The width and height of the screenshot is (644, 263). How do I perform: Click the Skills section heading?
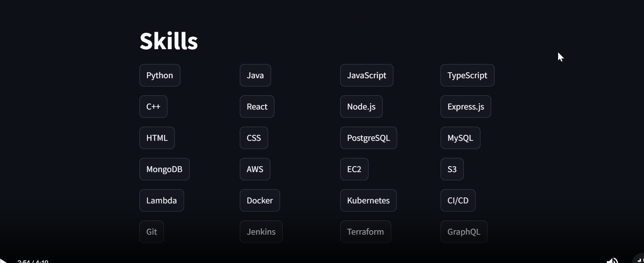pos(168,41)
